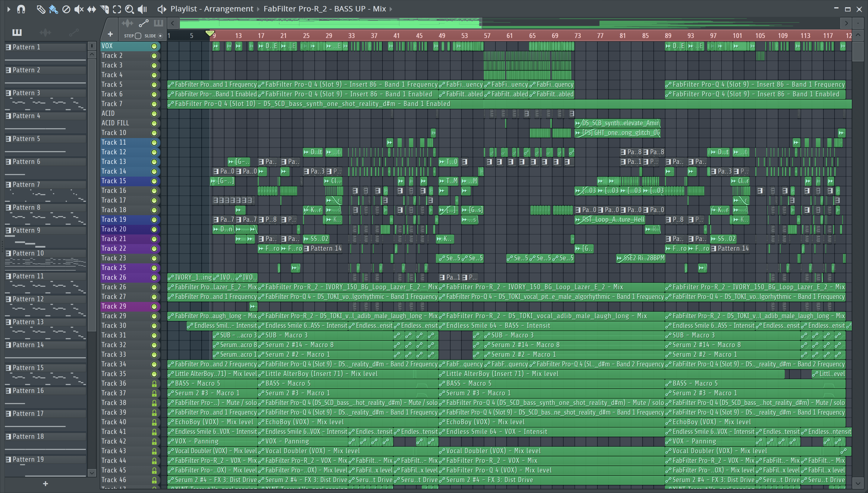
Task: Select the Draw pencil tool
Action: [41, 9]
